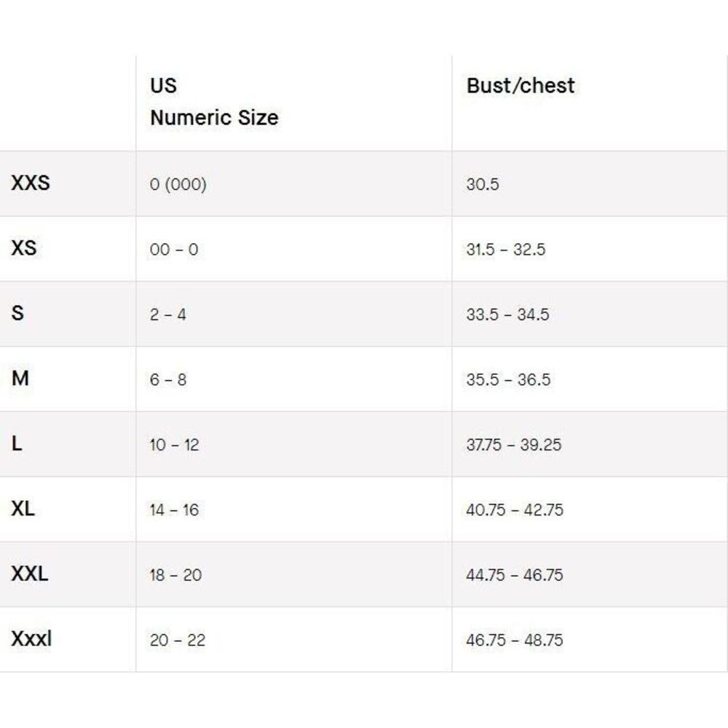Click the Xxxl size label

click(31, 638)
